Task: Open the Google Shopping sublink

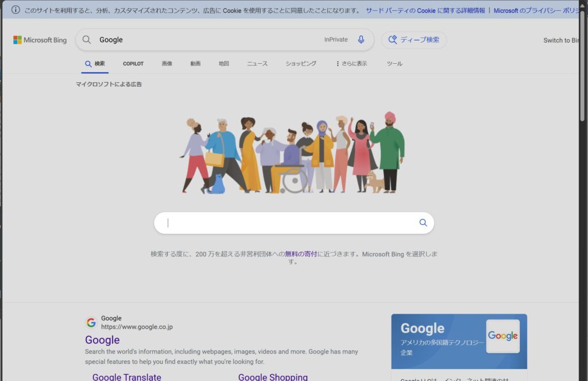Action: point(273,377)
